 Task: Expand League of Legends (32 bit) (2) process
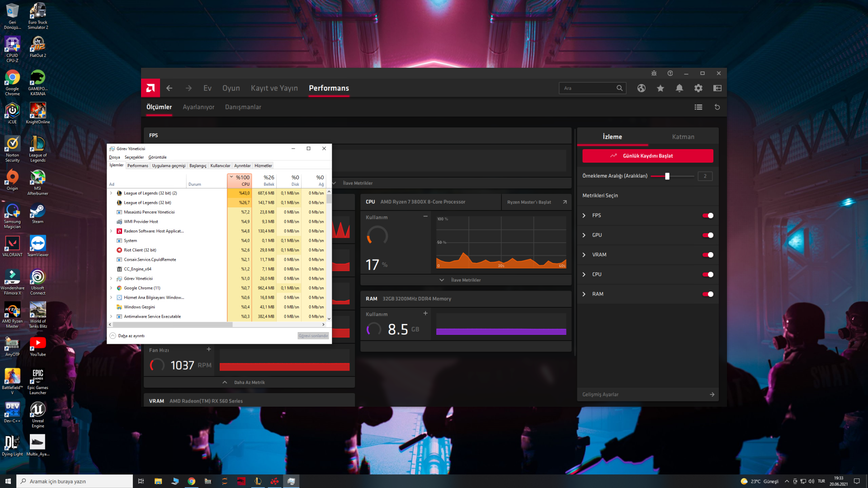(111, 193)
